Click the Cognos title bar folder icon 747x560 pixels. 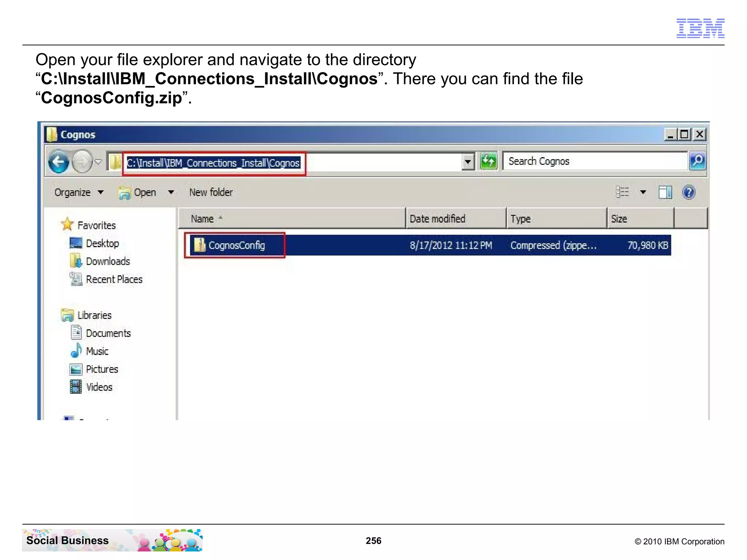click(52, 134)
